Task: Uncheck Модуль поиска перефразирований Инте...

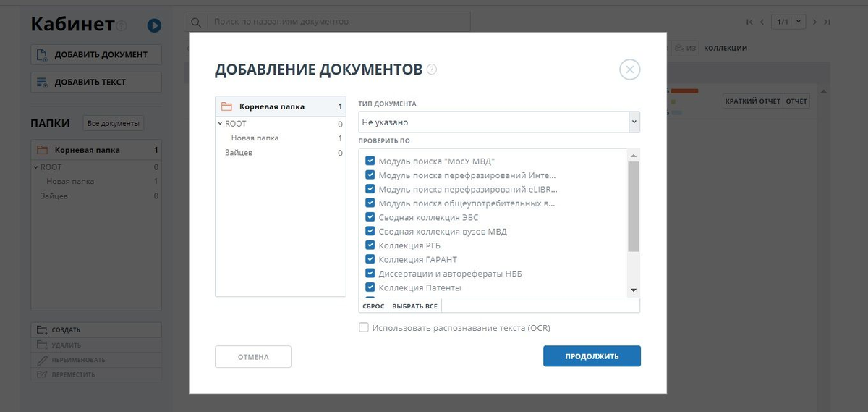Action: coord(370,175)
